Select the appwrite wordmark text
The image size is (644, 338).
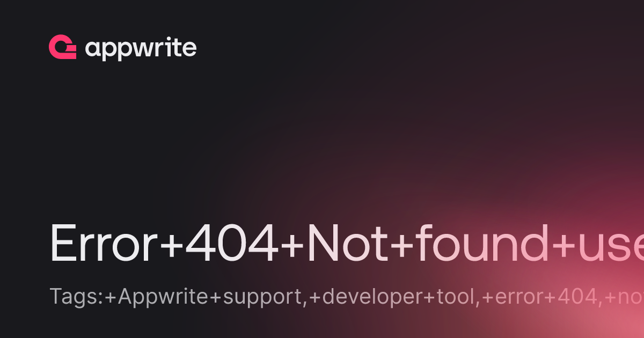pyautogui.click(x=141, y=49)
